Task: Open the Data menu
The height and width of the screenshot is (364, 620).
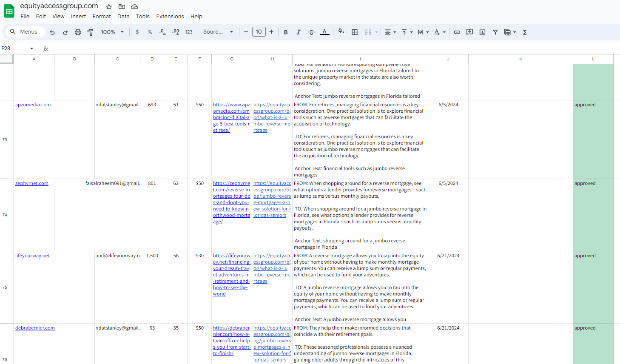Action: pos(123,16)
